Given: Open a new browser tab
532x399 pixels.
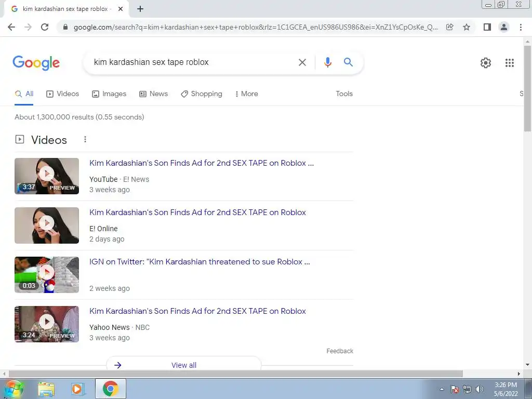Looking at the screenshot, I should tap(140, 9).
